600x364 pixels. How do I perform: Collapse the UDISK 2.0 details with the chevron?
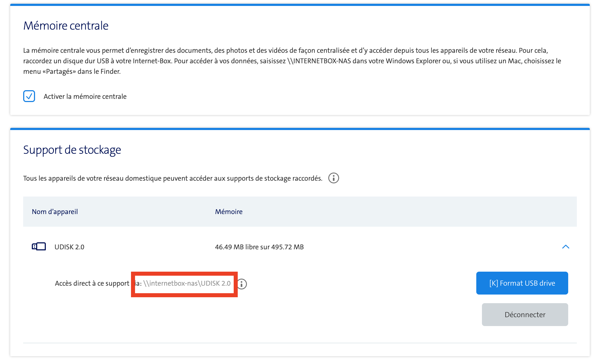pyautogui.click(x=566, y=247)
